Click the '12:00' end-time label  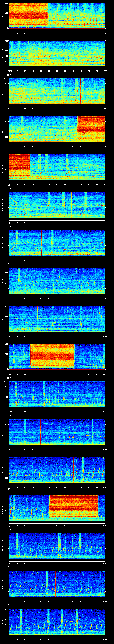coord(105,412)
